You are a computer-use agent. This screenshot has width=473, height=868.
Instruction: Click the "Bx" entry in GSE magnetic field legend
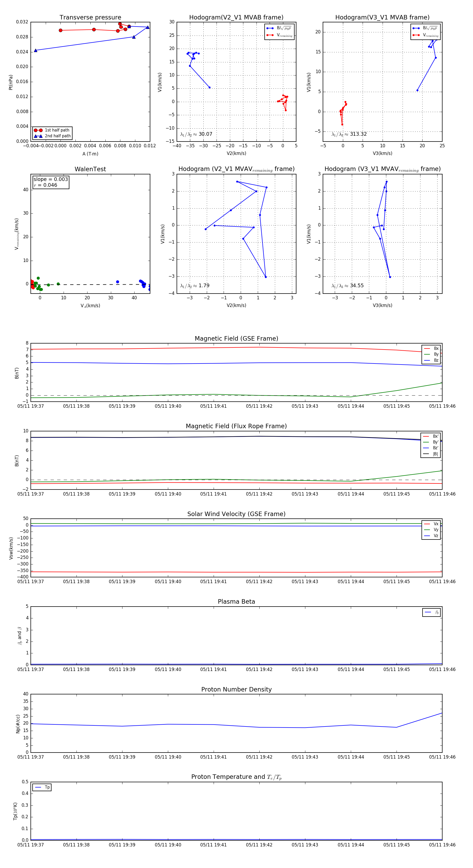(431, 349)
